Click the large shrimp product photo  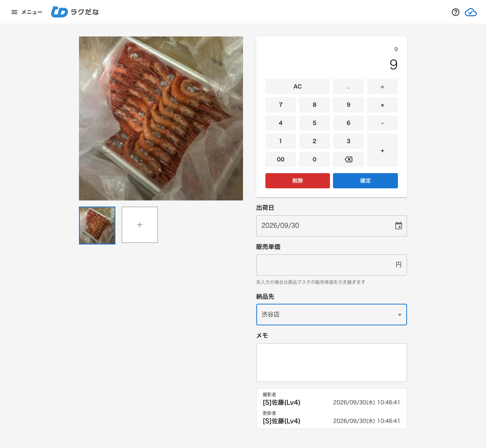[161, 118]
